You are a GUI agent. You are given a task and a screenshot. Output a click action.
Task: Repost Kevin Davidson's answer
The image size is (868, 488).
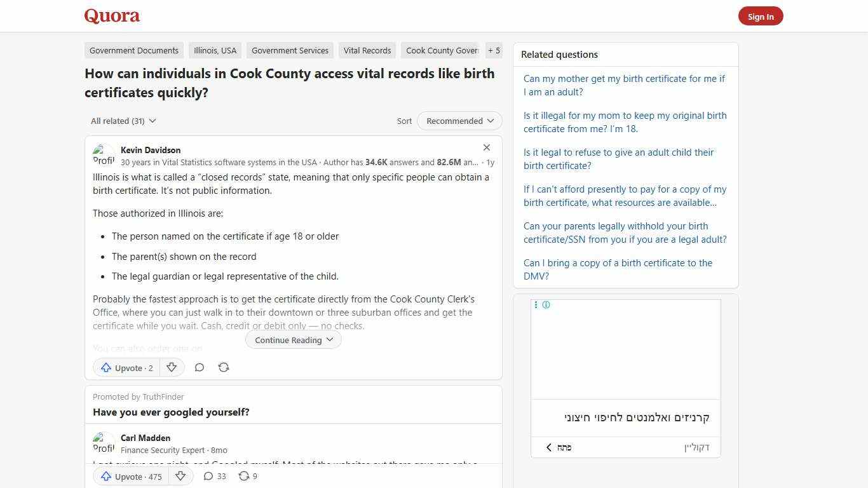(224, 367)
